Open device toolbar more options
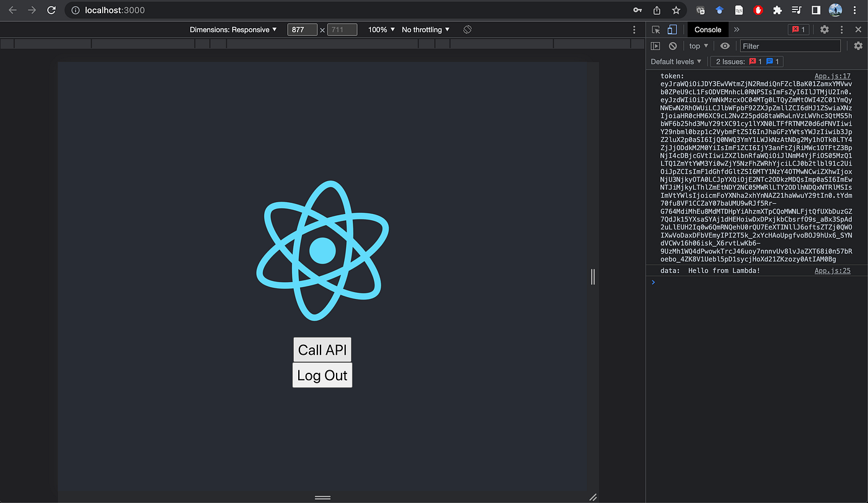Screen dimensions: 868x503 click(x=634, y=30)
